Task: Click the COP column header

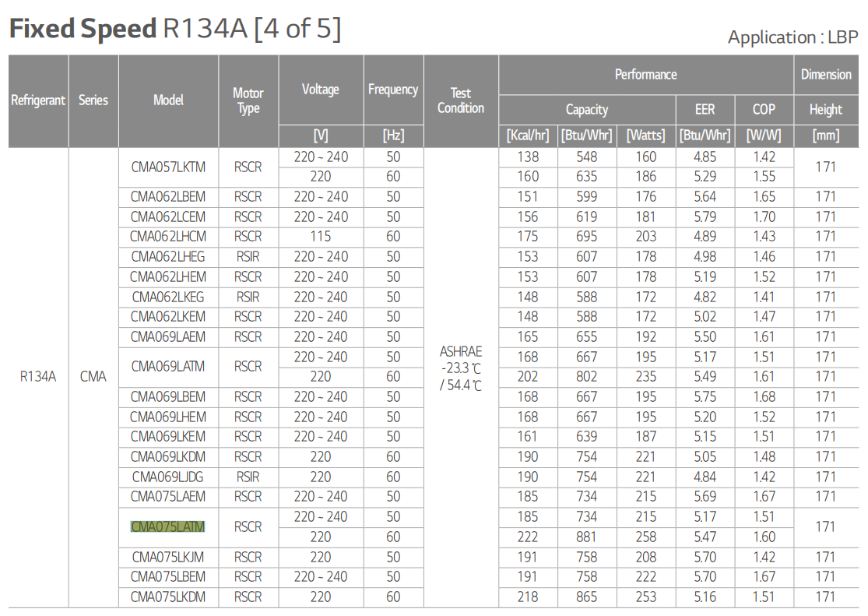Action: click(764, 110)
